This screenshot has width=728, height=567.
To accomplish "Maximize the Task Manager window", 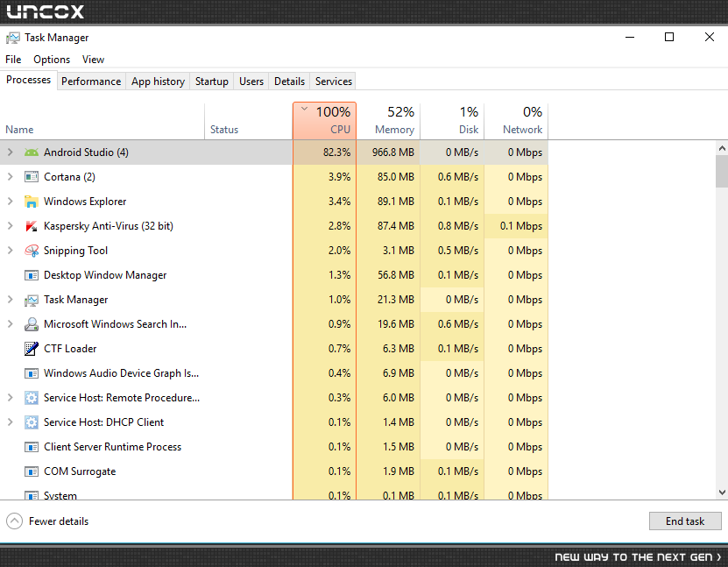I will click(x=669, y=37).
